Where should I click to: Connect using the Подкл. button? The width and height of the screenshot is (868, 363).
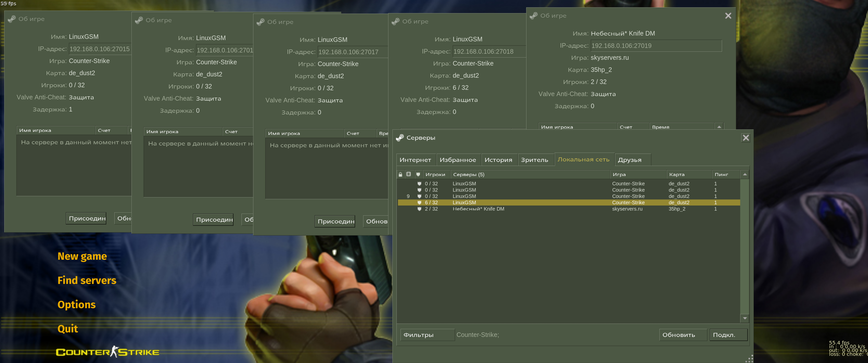point(728,335)
